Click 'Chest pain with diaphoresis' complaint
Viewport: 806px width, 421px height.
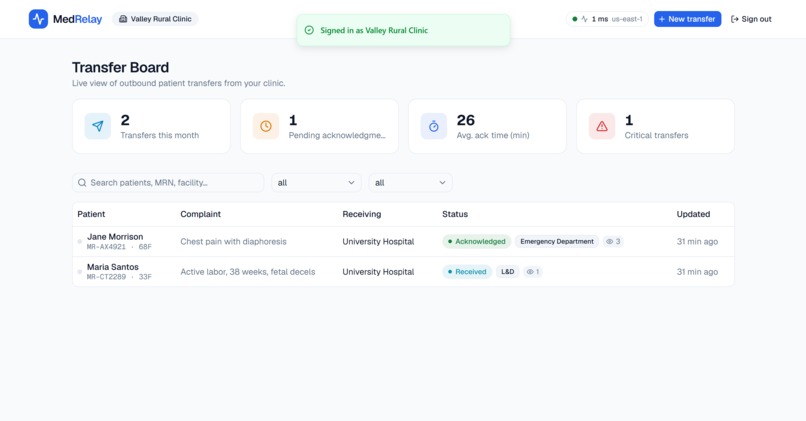[x=233, y=241]
